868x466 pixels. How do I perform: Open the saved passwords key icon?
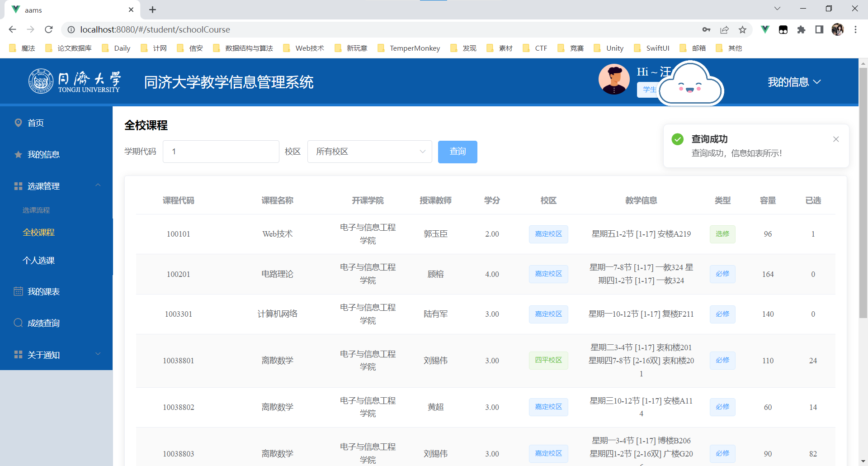pos(706,29)
